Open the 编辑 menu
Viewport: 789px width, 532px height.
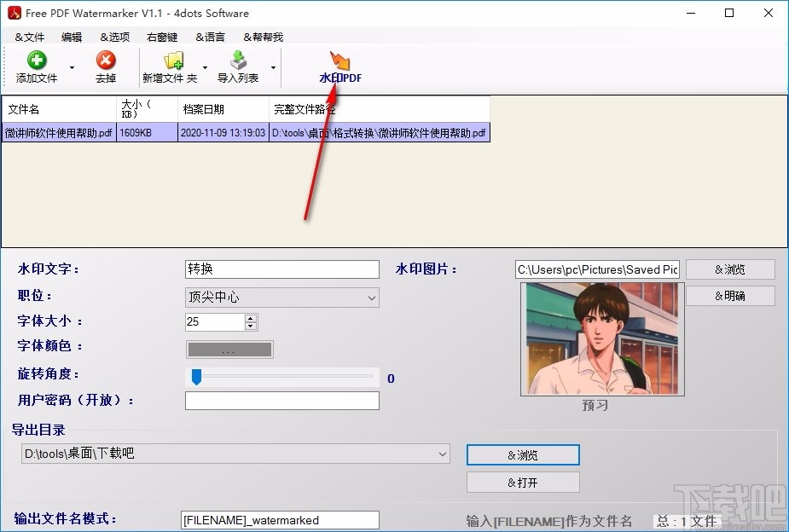[72, 38]
